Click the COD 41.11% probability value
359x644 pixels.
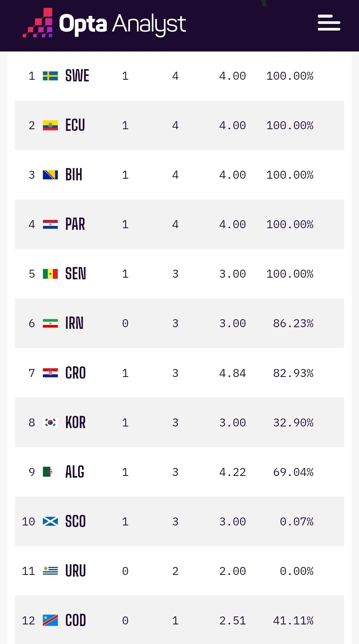(293, 621)
